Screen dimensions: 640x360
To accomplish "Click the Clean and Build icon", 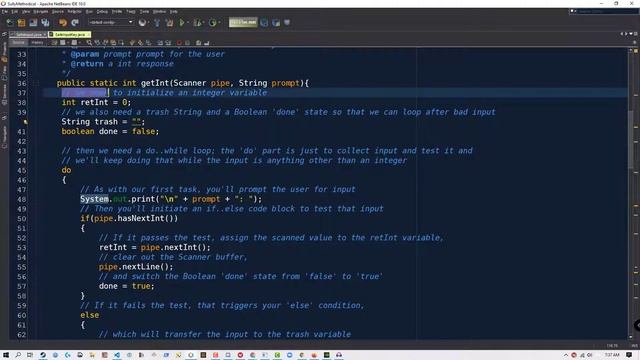I will [169, 23].
